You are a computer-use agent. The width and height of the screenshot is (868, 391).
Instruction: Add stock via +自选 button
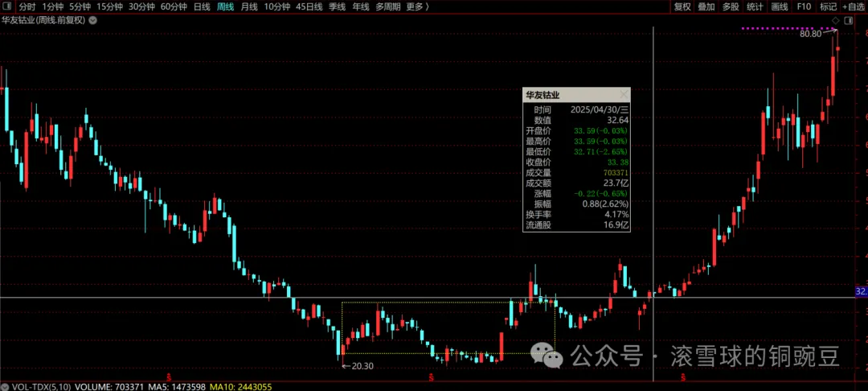pos(854,6)
